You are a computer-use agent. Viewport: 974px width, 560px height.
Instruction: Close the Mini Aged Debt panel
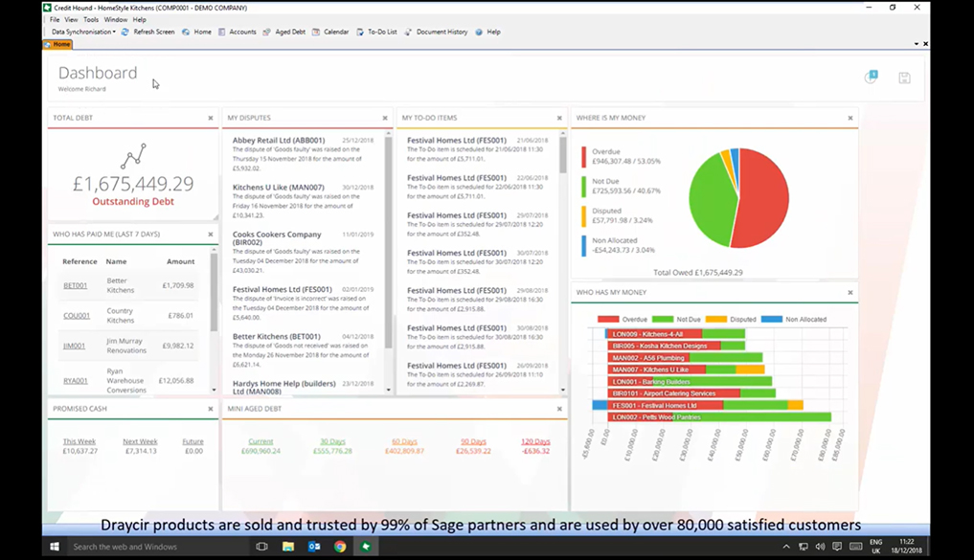tap(559, 409)
